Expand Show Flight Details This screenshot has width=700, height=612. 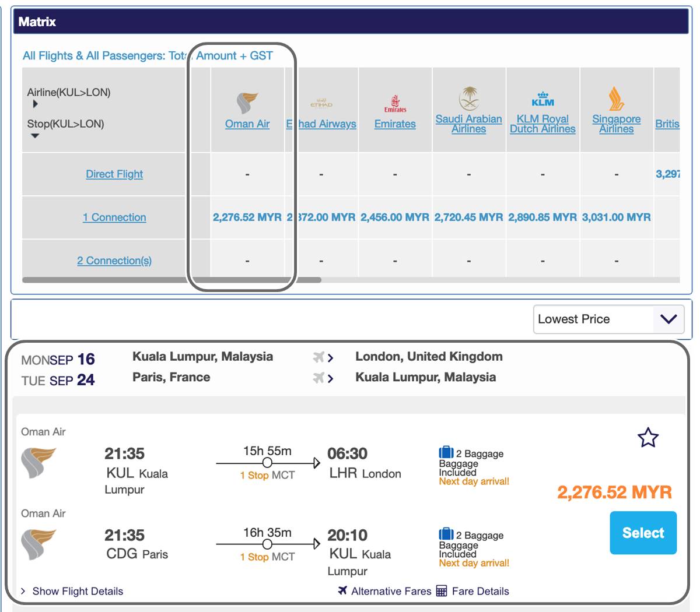(x=72, y=591)
